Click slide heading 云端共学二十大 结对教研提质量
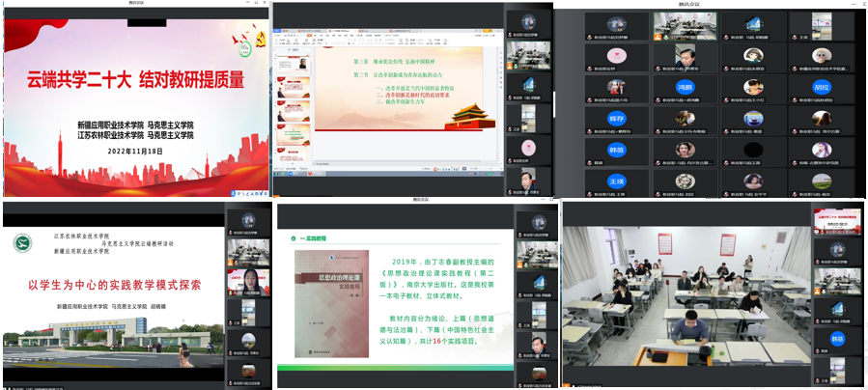Viewport: 868px width, 390px height. [x=136, y=81]
